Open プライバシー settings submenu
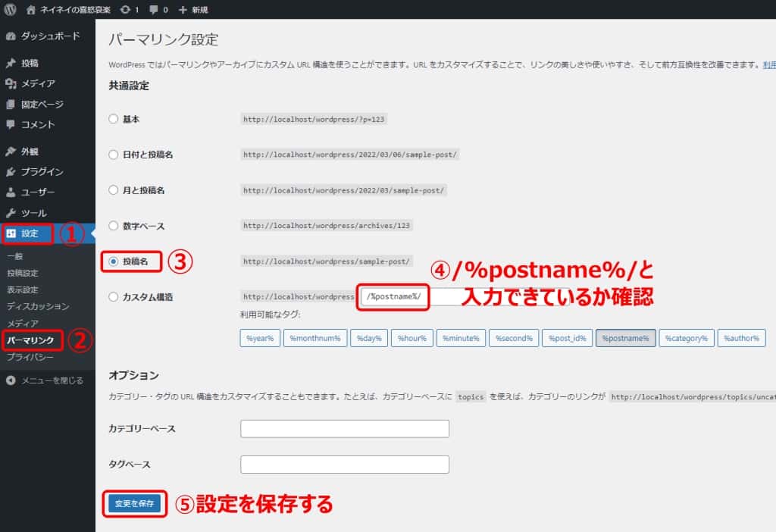Viewport: 776px width, 532px height. (30, 357)
